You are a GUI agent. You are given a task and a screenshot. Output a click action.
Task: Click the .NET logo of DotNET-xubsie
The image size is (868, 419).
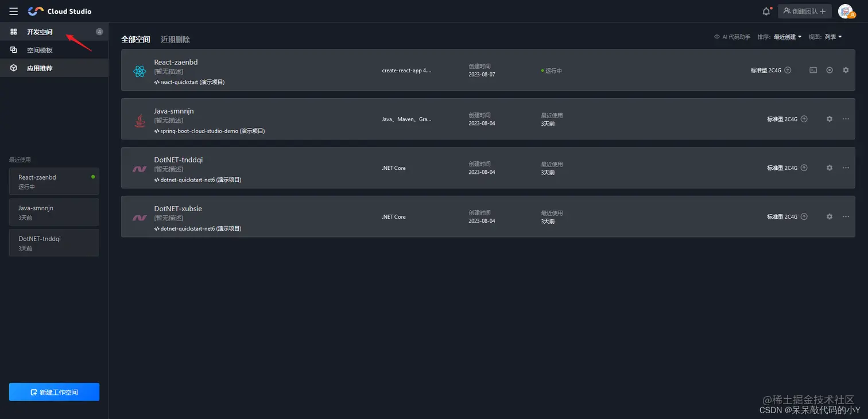139,218
